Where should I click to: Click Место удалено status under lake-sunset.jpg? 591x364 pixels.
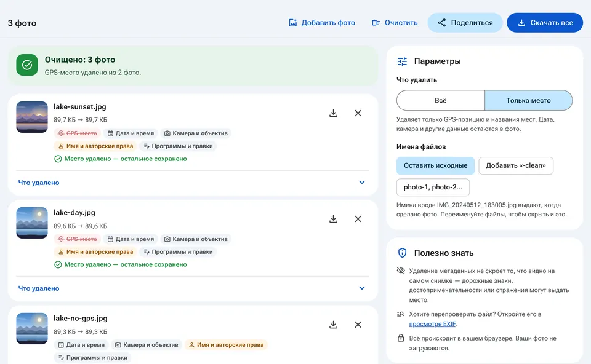click(x=121, y=159)
